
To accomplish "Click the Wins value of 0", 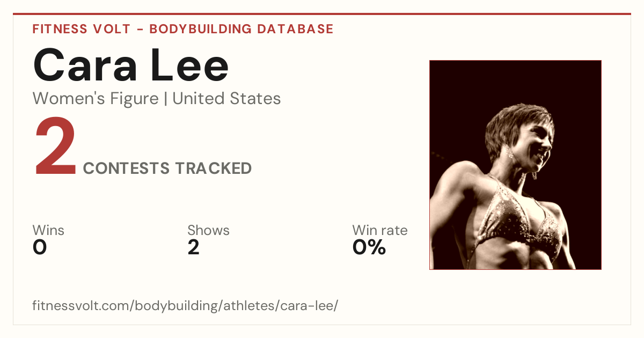I will [40, 248].
